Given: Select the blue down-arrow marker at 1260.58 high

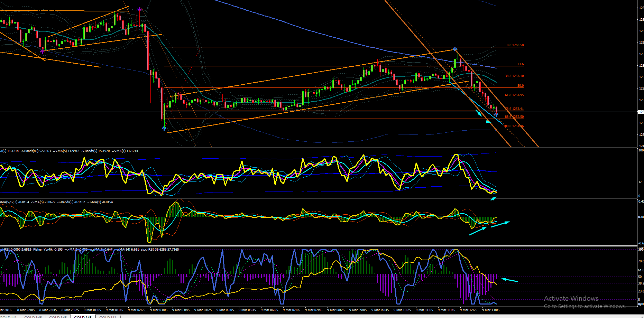Looking at the screenshot, I should 456,49.
